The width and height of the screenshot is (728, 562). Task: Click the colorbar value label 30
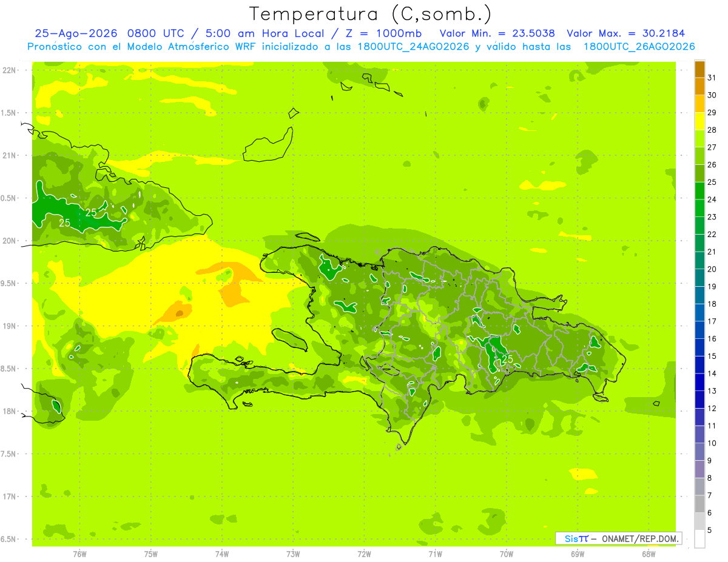pyautogui.click(x=712, y=95)
